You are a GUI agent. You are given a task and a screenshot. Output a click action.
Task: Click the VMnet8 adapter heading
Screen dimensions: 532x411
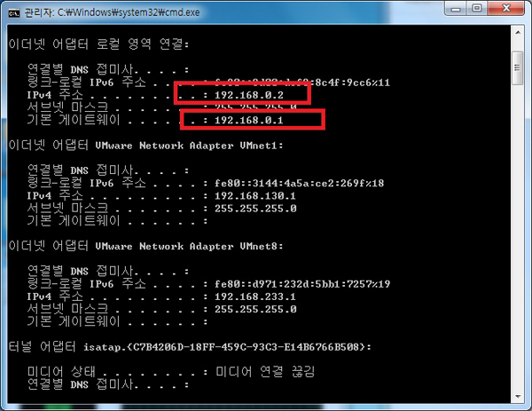[x=146, y=246]
